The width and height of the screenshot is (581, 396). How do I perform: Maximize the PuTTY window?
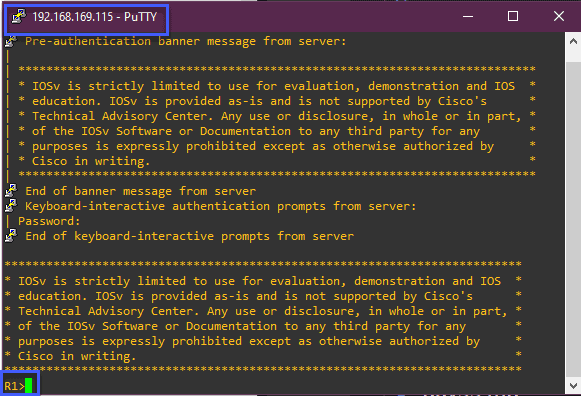(513, 16)
